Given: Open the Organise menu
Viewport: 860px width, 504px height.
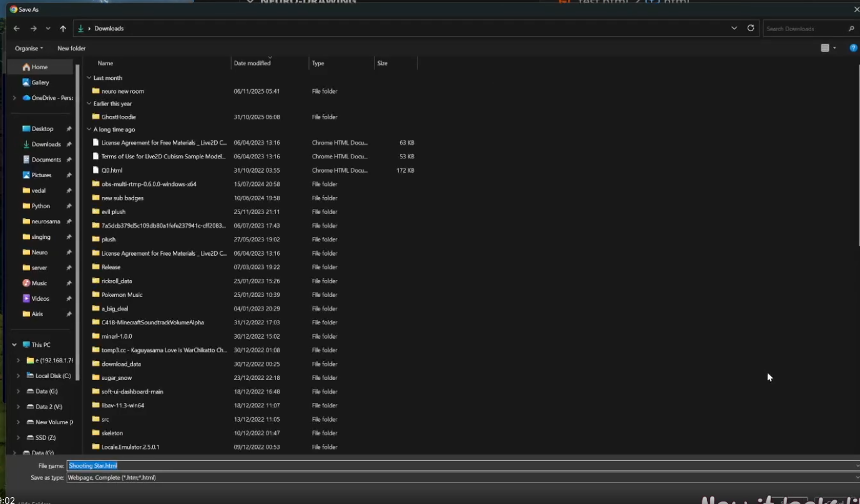Looking at the screenshot, I should (x=29, y=48).
